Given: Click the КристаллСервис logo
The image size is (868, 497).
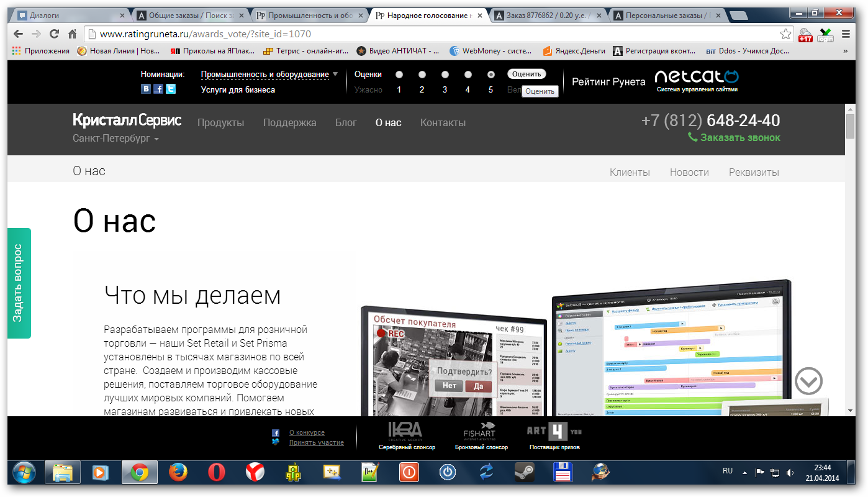Looking at the screenshot, I should pos(127,120).
